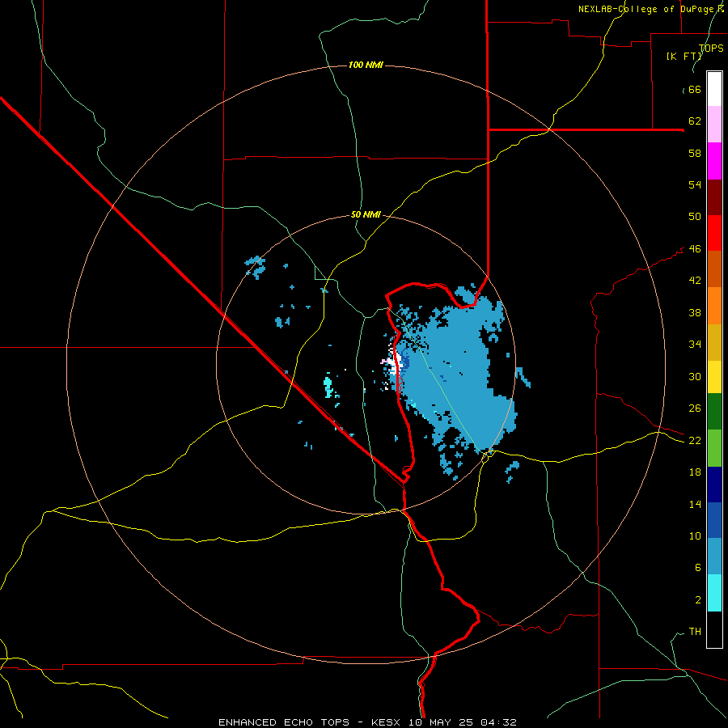The height and width of the screenshot is (728, 728).
Task: Click the light green legend swatch
Action: click(x=714, y=448)
